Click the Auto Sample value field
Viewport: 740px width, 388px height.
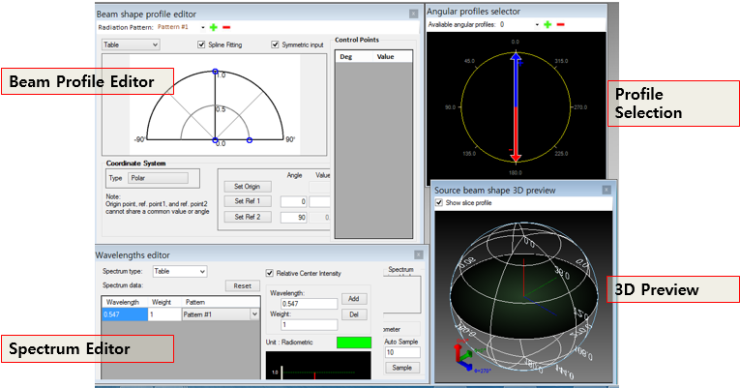[x=402, y=352]
